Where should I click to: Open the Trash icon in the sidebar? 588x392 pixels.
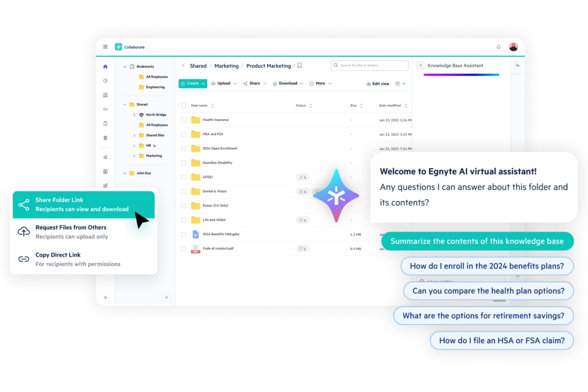105,138
